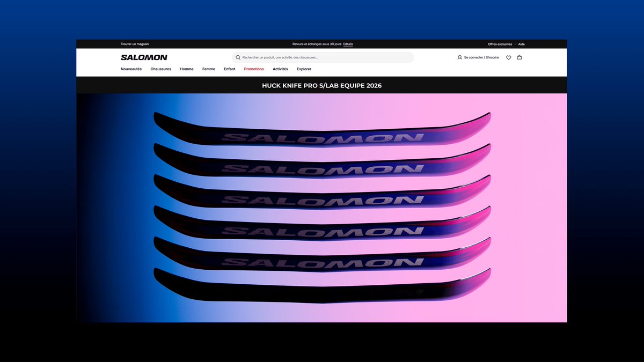Open the Homme menu

(187, 69)
